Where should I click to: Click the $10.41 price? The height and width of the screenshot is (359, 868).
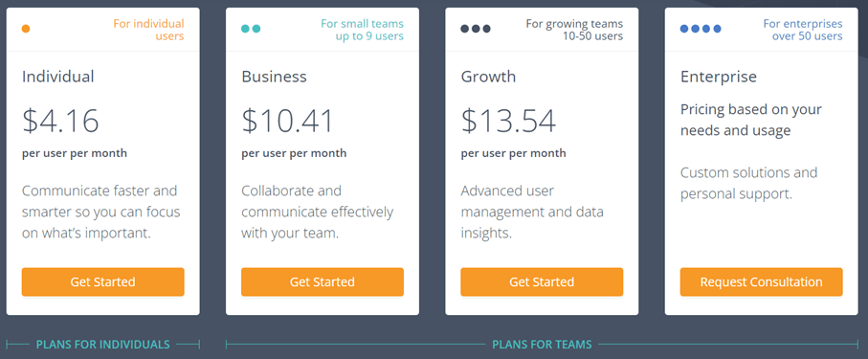(287, 121)
